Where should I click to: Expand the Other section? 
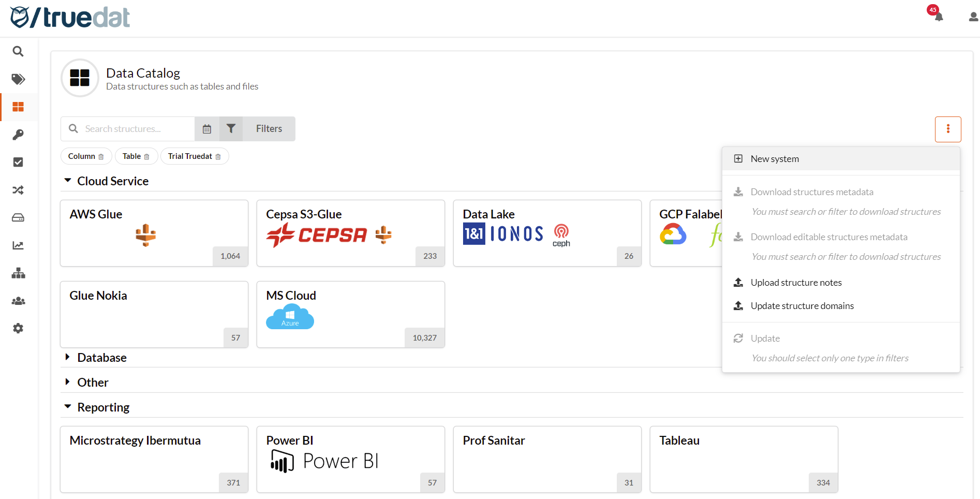click(68, 382)
